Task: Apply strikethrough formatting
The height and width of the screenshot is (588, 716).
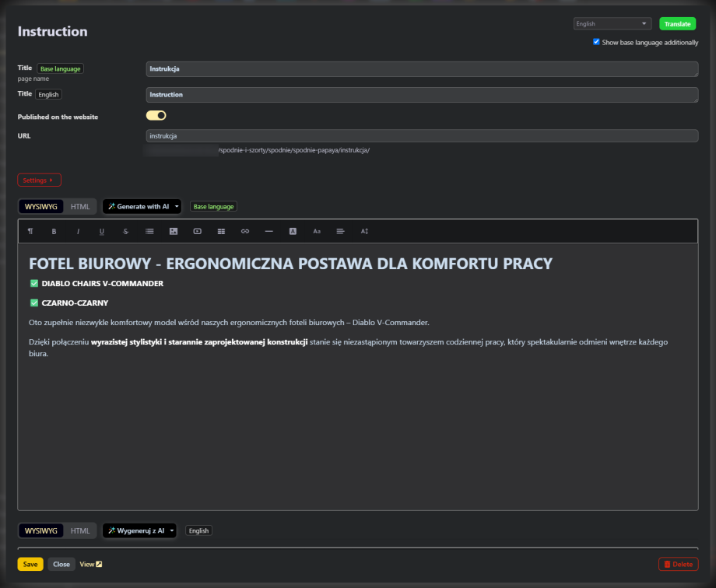Action: pyautogui.click(x=125, y=232)
